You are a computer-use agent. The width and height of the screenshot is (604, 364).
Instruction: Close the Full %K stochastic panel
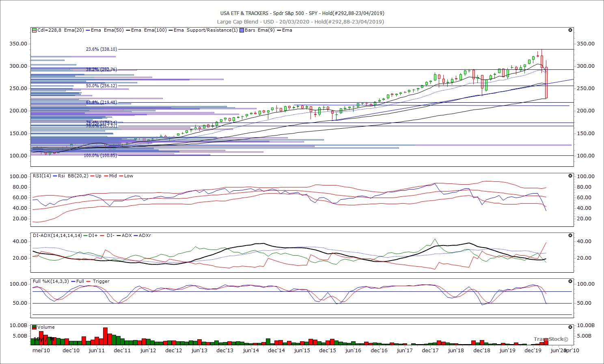point(570,281)
